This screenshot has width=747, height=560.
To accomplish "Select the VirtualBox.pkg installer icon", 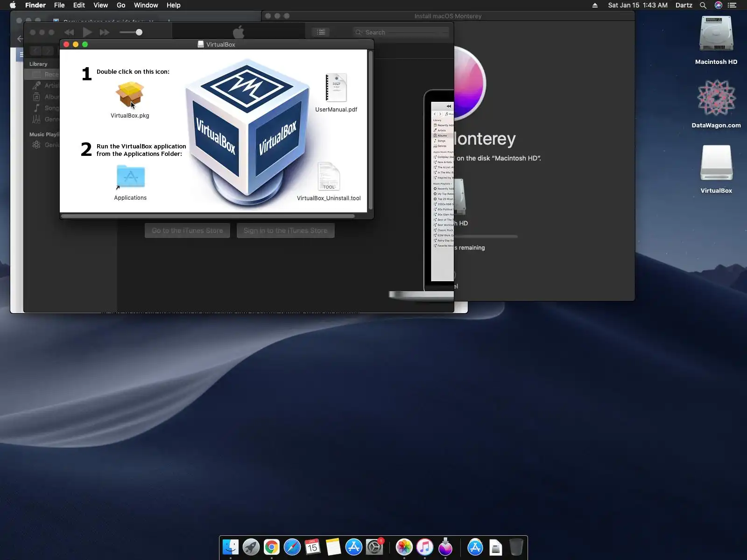I will click(x=130, y=95).
